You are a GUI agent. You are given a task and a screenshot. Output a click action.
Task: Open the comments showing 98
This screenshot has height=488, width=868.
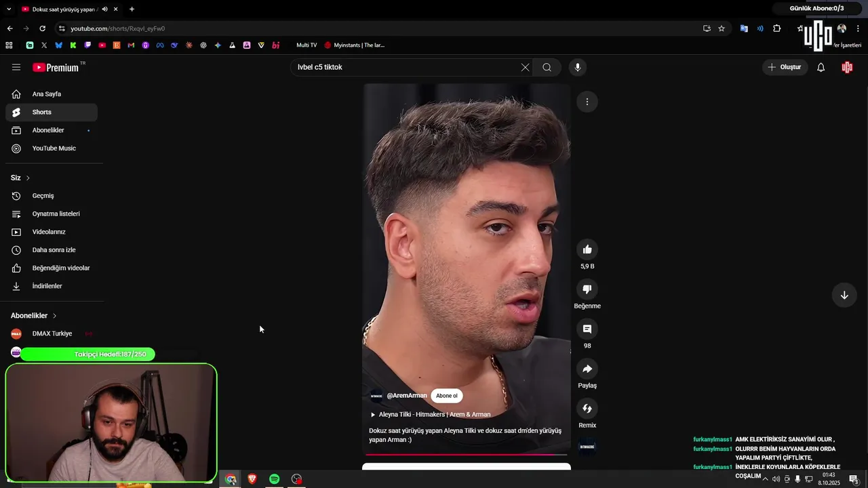[587, 329]
